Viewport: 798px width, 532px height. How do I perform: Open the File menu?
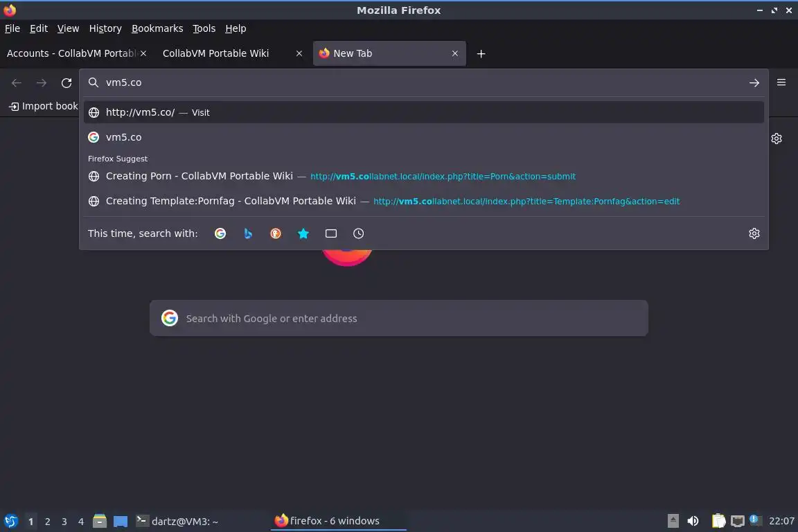12,28
